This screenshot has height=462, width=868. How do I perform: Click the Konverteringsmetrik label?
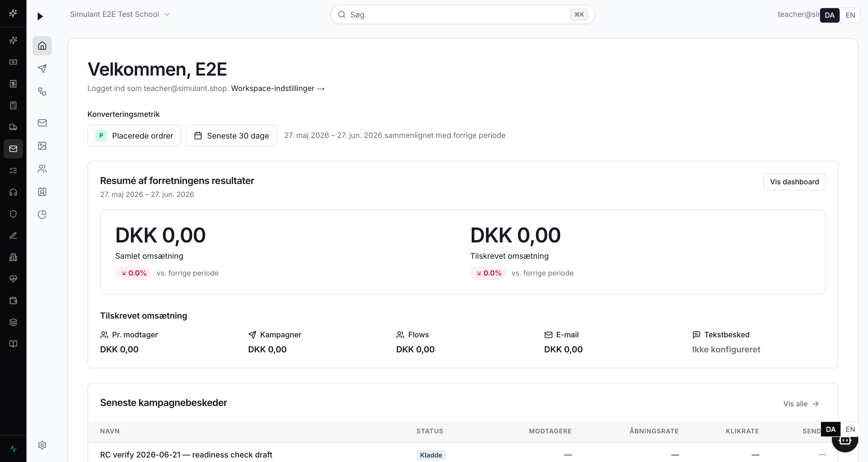coord(123,114)
